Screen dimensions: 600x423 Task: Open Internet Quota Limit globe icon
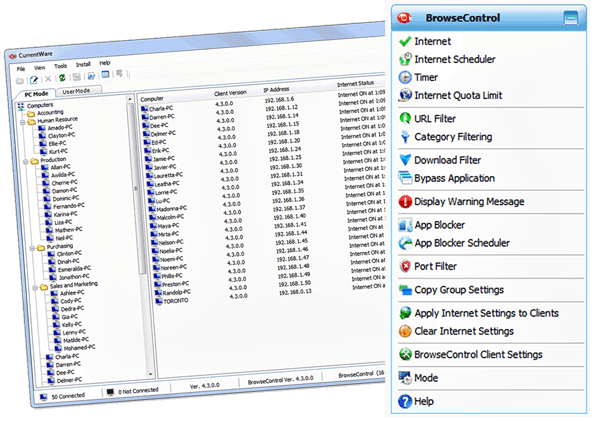coord(405,95)
